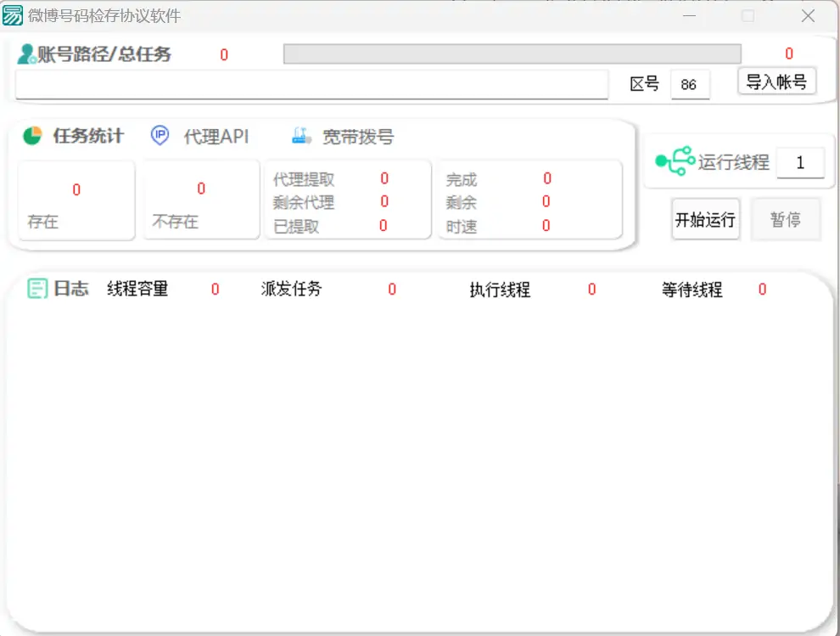
Task: Close the window with the X button
Action: [x=809, y=16]
